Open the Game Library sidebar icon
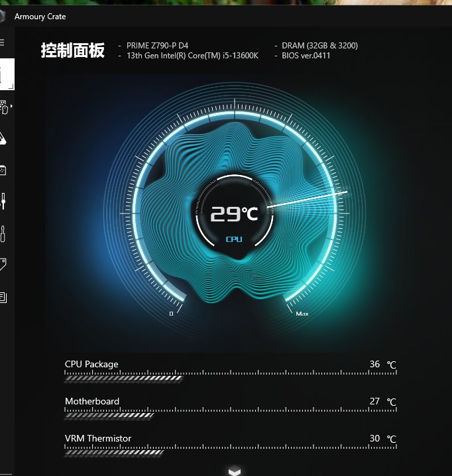The height and width of the screenshot is (476, 452). pyautogui.click(x=3, y=170)
